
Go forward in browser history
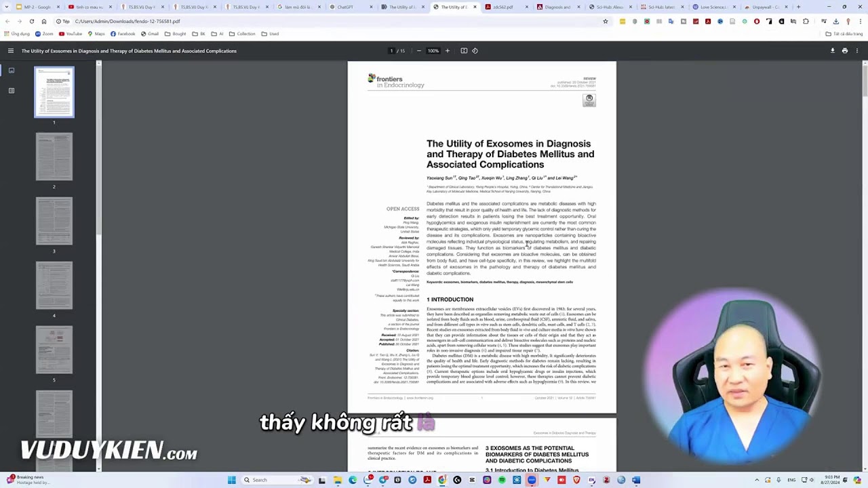click(20, 21)
